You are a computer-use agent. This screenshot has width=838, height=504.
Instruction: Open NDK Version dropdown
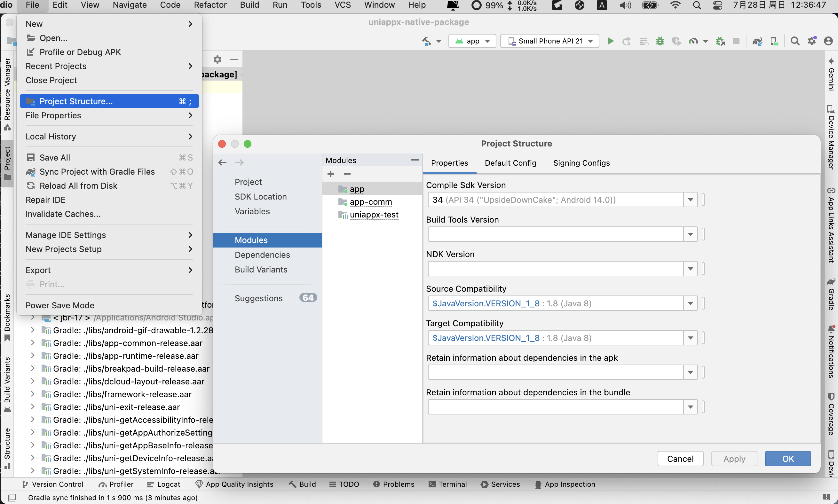pos(690,269)
